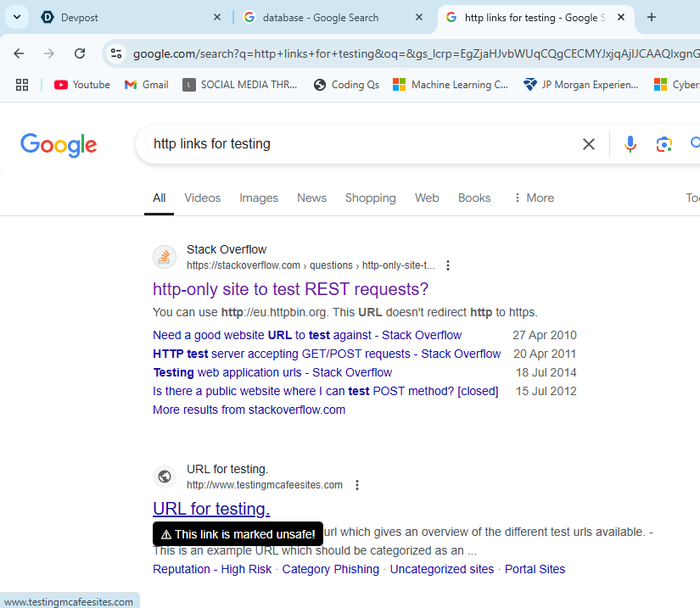Click the globe favicon of URL for testing
Viewport: 700px width, 608px height.
pyautogui.click(x=165, y=477)
